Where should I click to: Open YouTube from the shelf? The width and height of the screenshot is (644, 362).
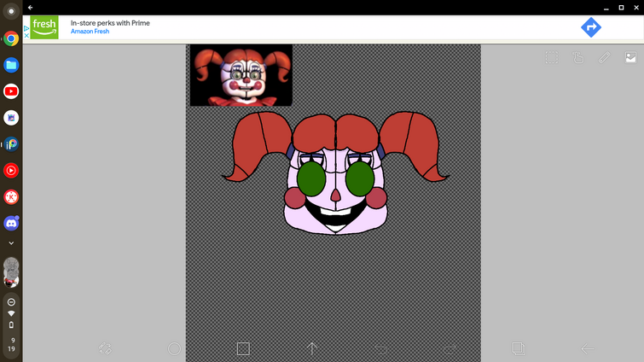tap(11, 91)
